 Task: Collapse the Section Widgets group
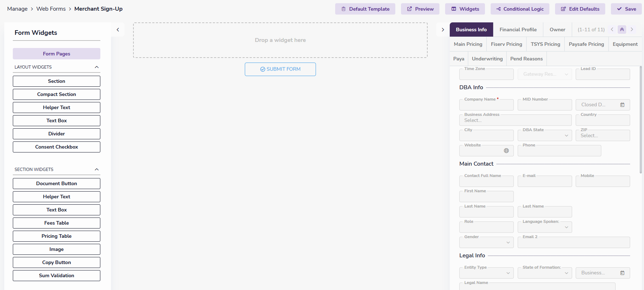pos(96,170)
